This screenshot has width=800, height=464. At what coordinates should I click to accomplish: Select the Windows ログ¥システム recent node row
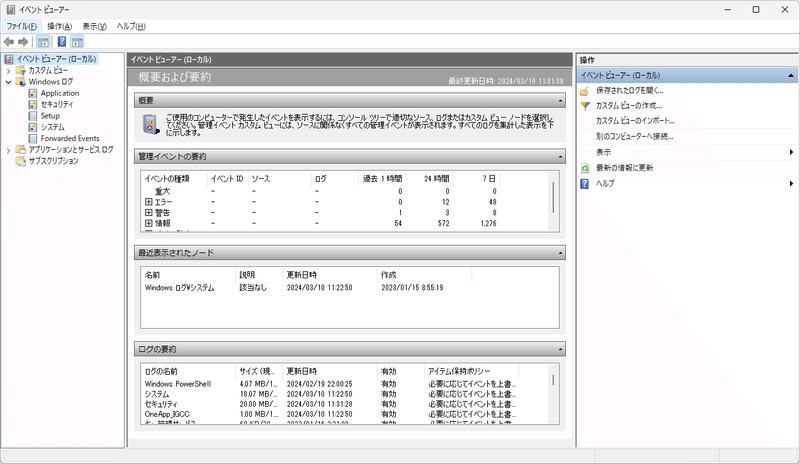coord(349,288)
